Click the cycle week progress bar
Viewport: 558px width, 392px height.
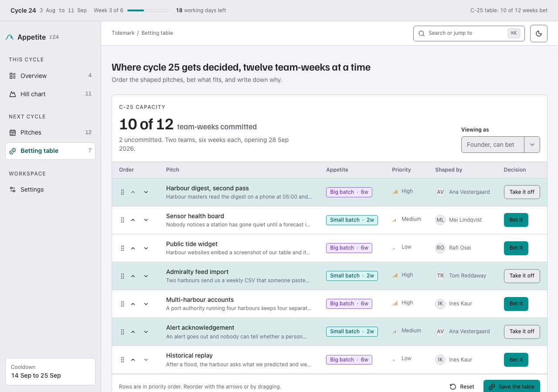click(148, 10)
